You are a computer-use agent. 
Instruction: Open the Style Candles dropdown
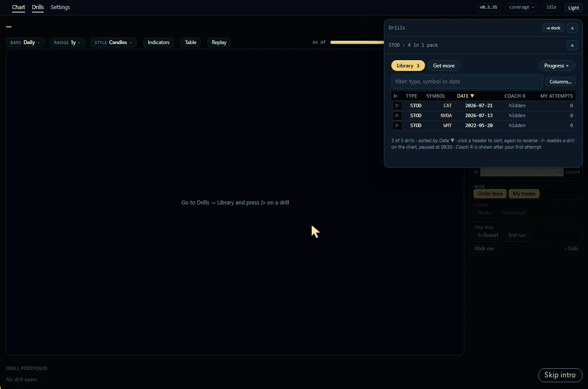point(113,42)
